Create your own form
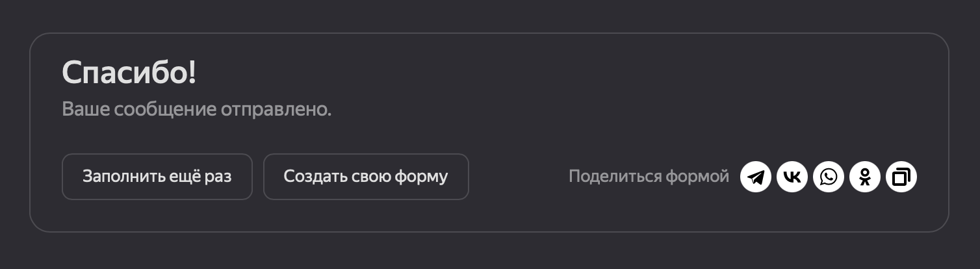This screenshot has height=269, width=980. click(x=366, y=177)
